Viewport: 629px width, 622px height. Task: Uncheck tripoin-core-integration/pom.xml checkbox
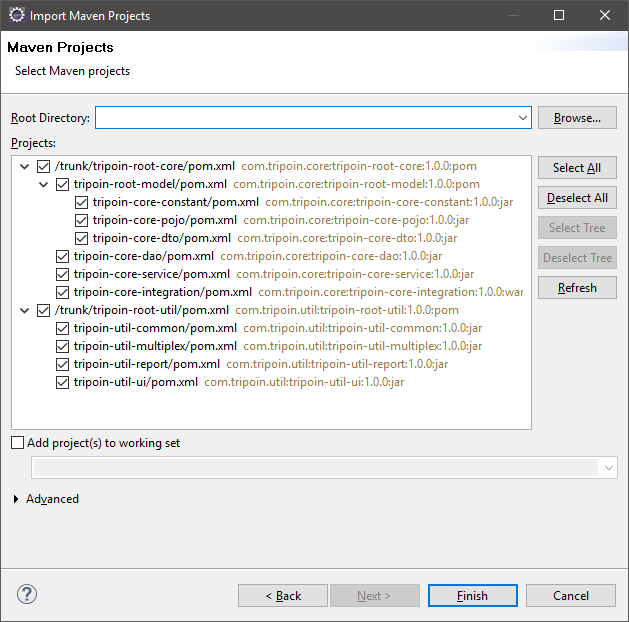click(62, 292)
